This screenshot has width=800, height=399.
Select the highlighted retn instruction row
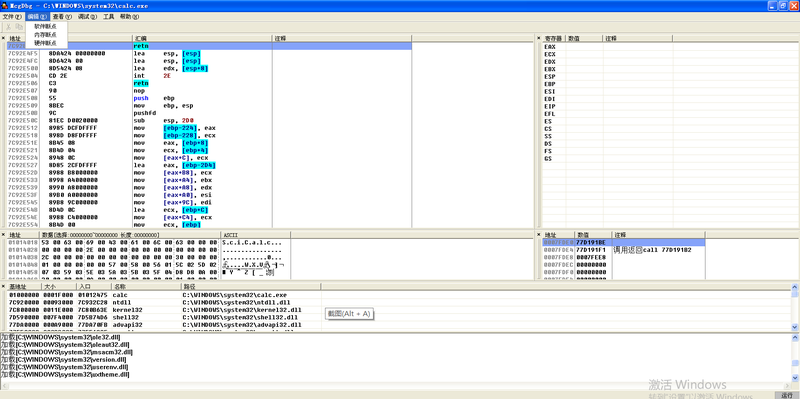[209, 46]
